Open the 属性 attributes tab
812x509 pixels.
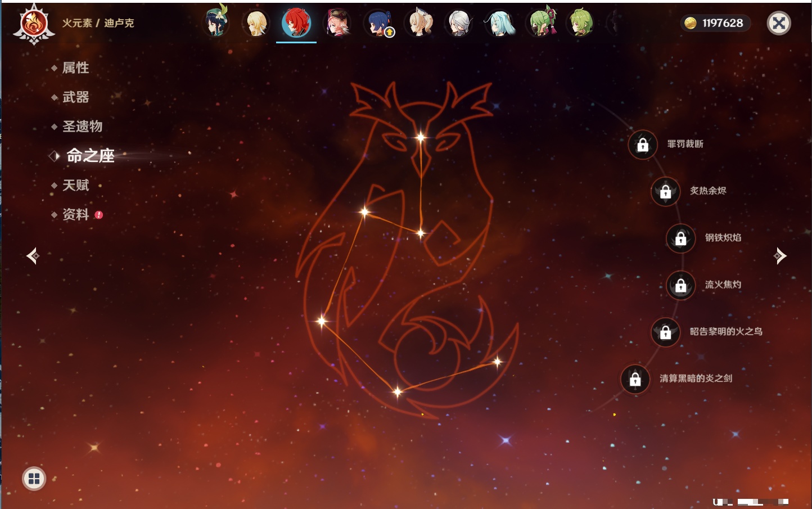pyautogui.click(x=75, y=68)
